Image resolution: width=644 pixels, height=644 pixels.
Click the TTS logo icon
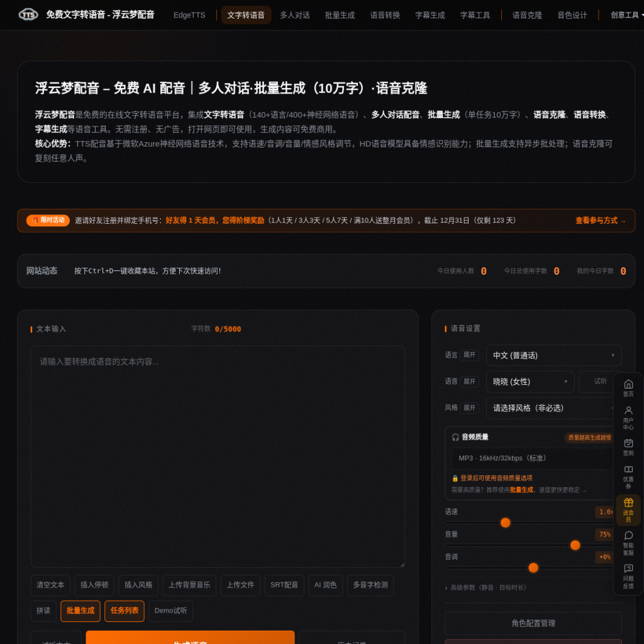(28, 15)
